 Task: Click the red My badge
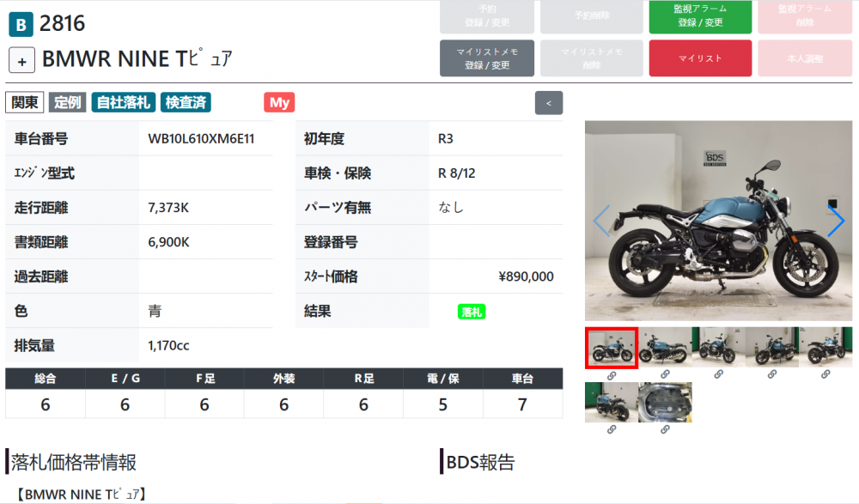coord(279,102)
